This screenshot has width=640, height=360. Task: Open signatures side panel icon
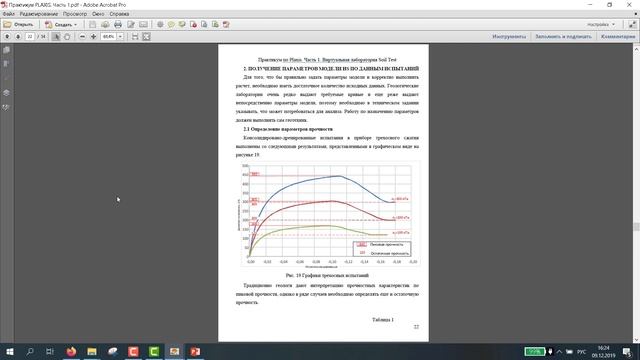click(x=7, y=108)
